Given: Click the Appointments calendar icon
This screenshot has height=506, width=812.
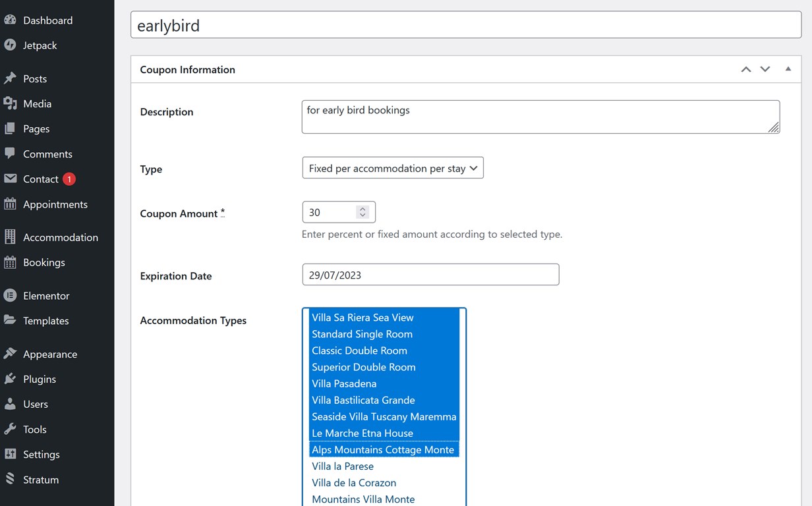Looking at the screenshot, I should click(10, 204).
